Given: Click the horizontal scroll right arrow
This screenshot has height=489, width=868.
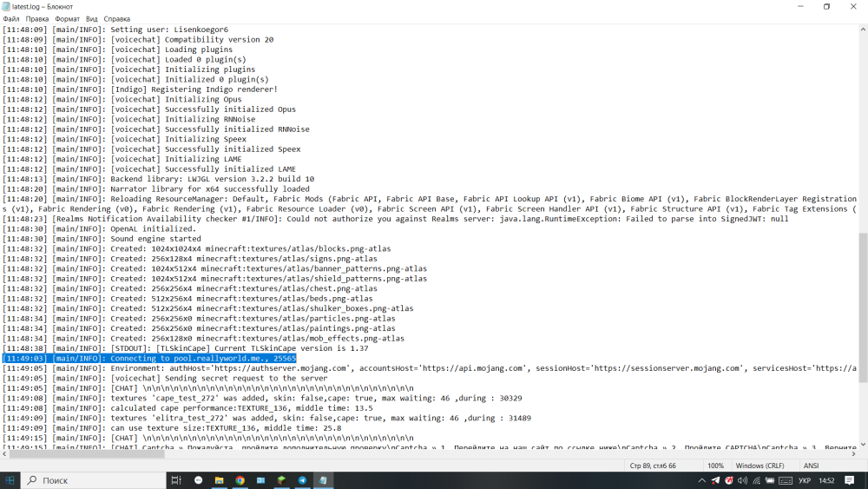Looking at the screenshot, I should click(x=853, y=453).
